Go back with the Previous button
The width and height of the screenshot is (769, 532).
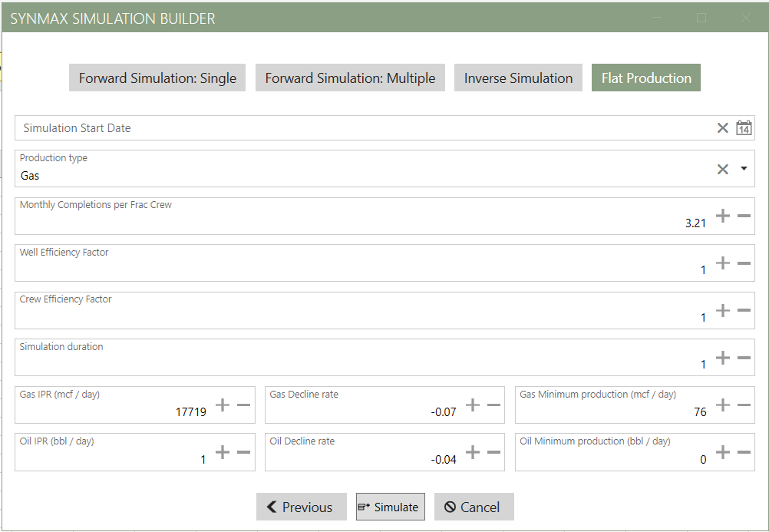[301, 507]
